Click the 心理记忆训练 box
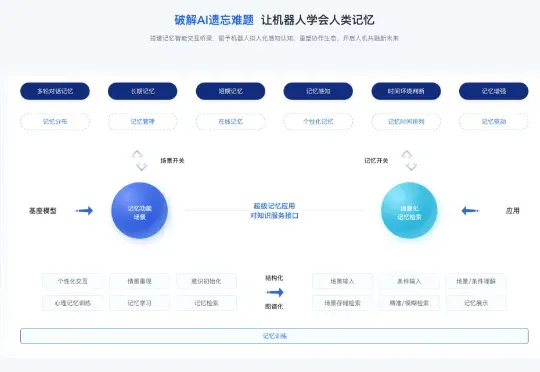This screenshot has height=372, width=540. pyautogui.click(x=73, y=303)
